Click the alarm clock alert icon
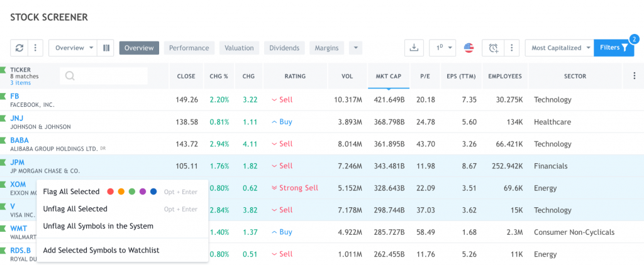Screen dimensions: 644x265 click(x=493, y=48)
